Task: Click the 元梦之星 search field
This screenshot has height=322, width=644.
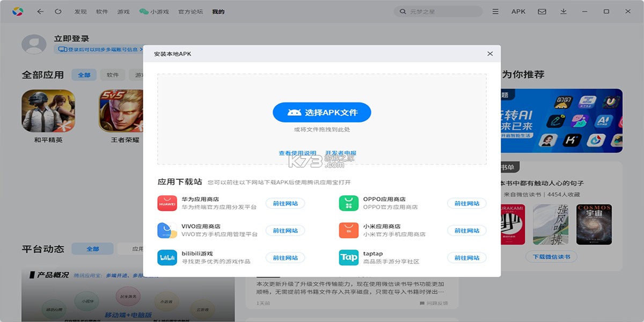Action: tap(438, 11)
